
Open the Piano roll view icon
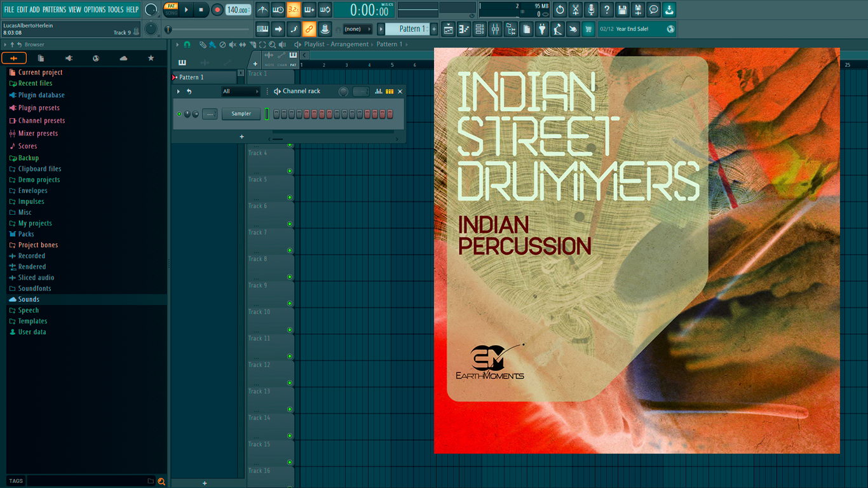tap(464, 29)
